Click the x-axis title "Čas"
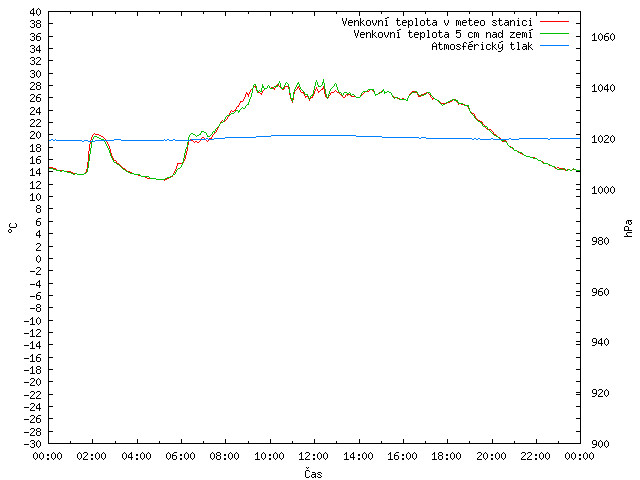Image resolution: width=640 pixels, height=480 pixels. point(313,473)
